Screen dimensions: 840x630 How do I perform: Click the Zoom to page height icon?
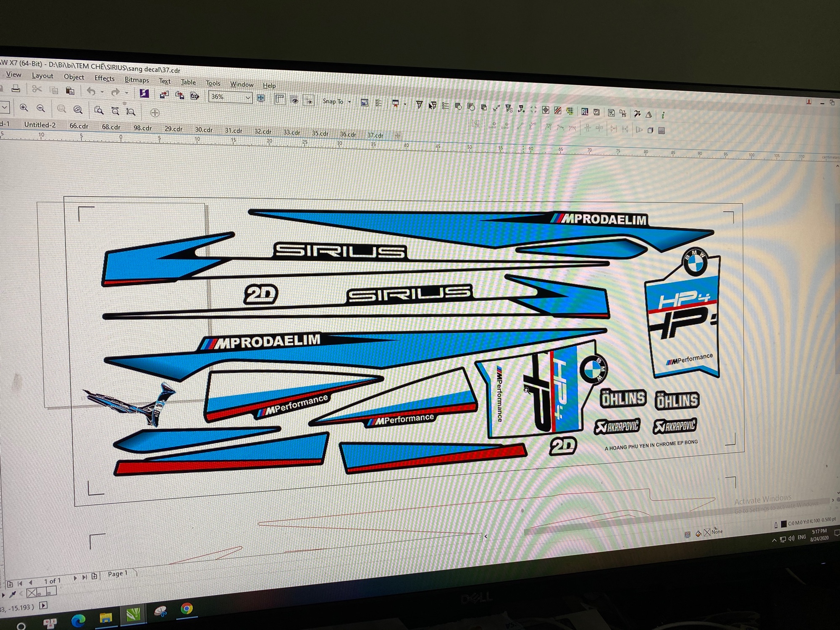click(131, 111)
